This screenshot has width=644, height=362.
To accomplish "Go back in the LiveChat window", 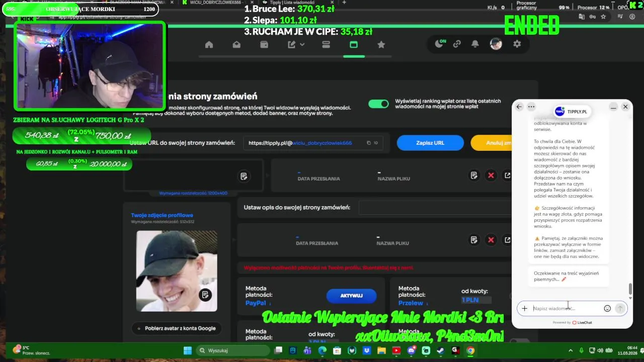I will click(519, 107).
